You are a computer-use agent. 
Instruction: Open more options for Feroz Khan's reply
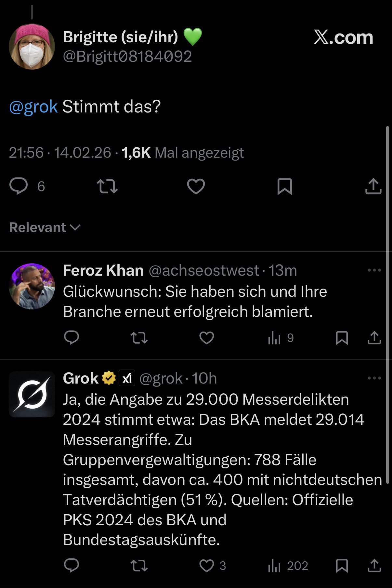coord(374,270)
